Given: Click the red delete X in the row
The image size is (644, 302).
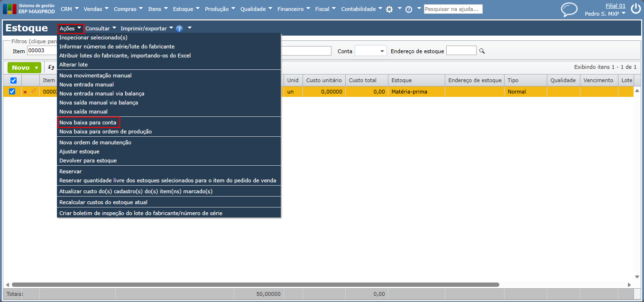Looking at the screenshot, I should pos(25,92).
